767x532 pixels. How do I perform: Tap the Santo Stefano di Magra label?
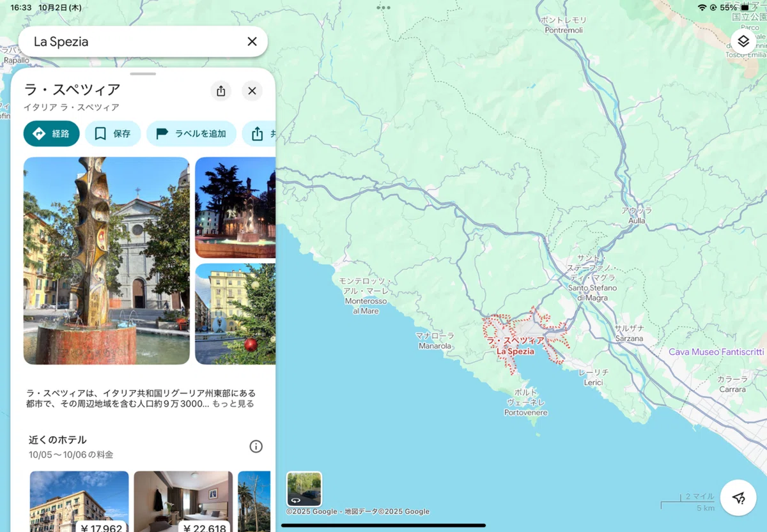point(593,278)
